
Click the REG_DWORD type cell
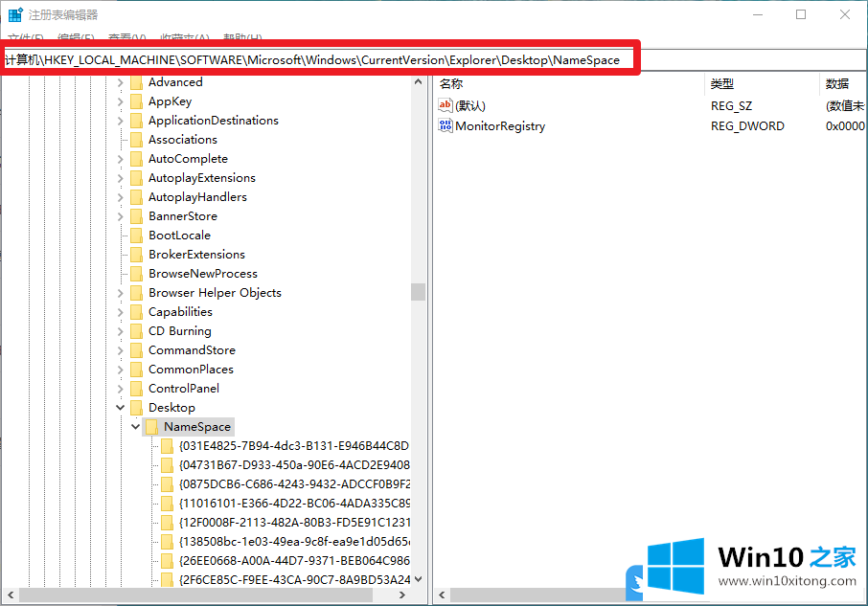(747, 126)
